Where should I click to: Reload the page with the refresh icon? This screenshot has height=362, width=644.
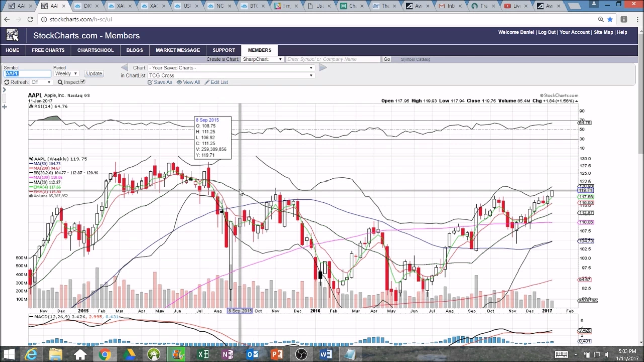coord(30,19)
